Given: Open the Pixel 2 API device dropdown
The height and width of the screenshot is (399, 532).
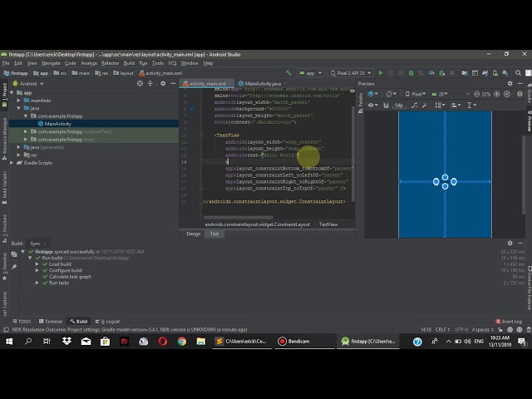Looking at the screenshot, I should 351,73.
